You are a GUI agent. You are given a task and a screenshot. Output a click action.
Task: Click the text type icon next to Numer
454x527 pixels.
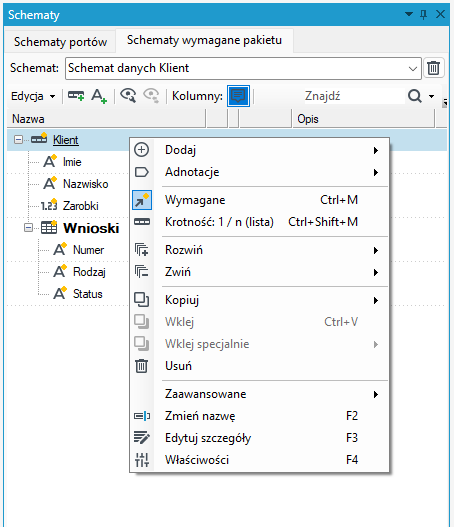click(60, 249)
